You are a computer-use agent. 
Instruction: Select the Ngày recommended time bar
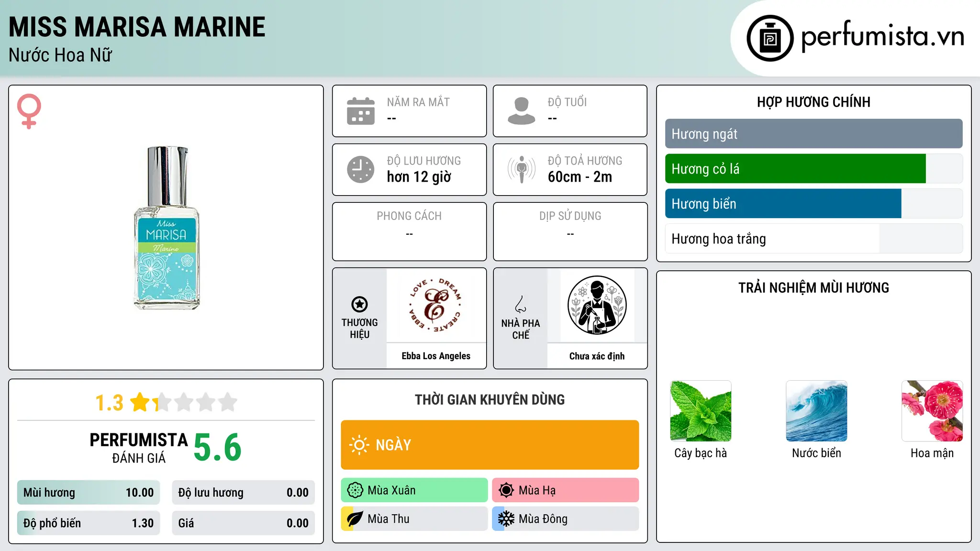coord(490,445)
